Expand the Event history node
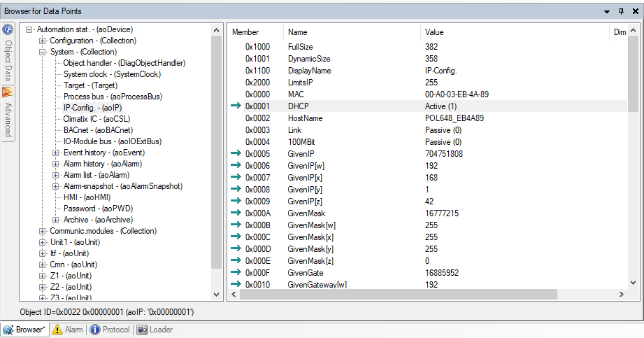644x338 pixels. coord(55,153)
